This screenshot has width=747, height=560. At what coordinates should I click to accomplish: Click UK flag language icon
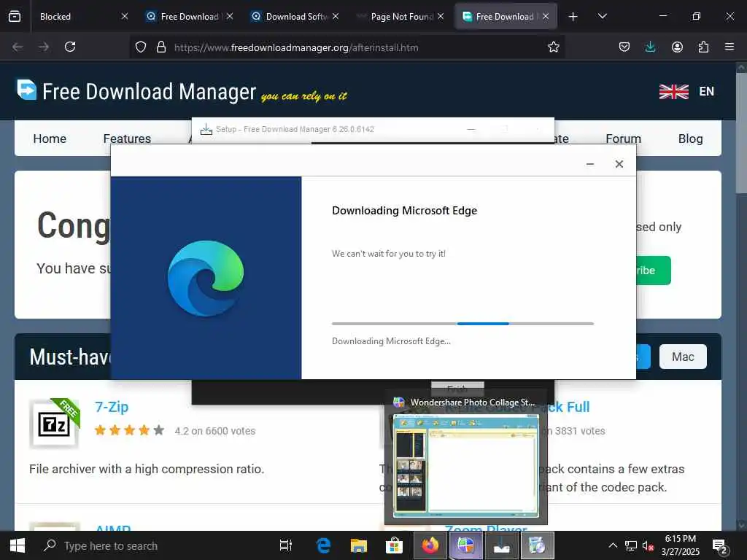point(673,91)
